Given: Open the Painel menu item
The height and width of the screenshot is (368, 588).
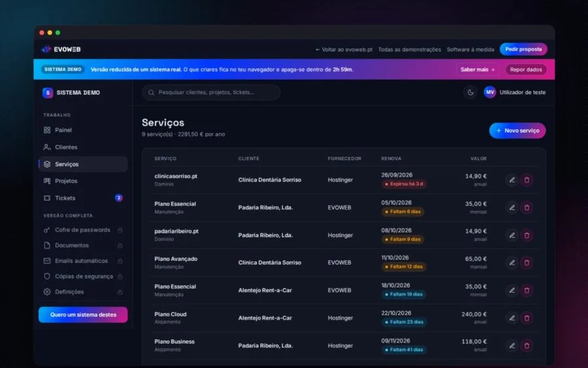Looking at the screenshot, I should (x=83, y=130).
